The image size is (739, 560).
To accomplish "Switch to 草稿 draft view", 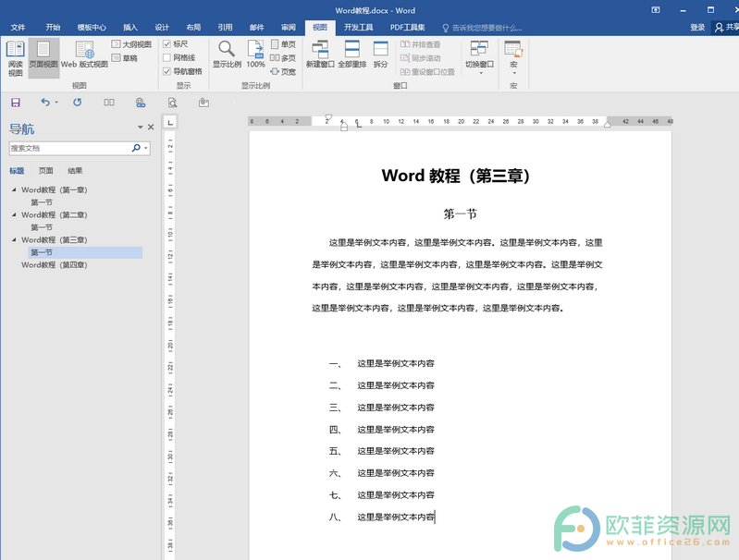I will point(125,58).
